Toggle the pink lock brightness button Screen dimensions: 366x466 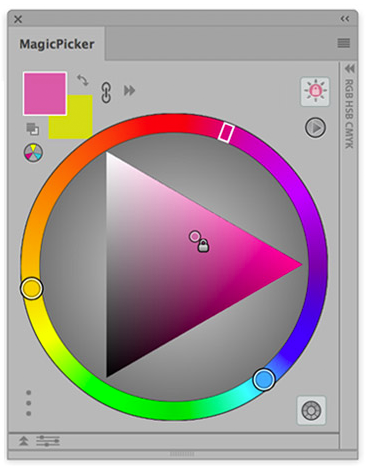pos(315,91)
